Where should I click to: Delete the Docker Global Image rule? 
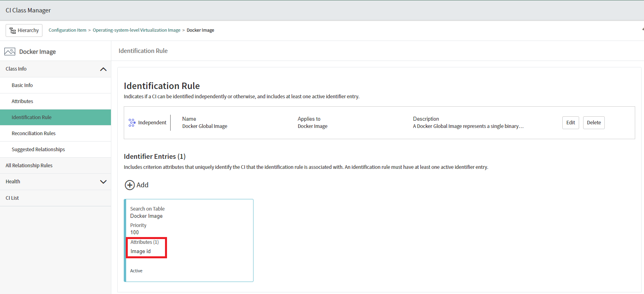[594, 123]
